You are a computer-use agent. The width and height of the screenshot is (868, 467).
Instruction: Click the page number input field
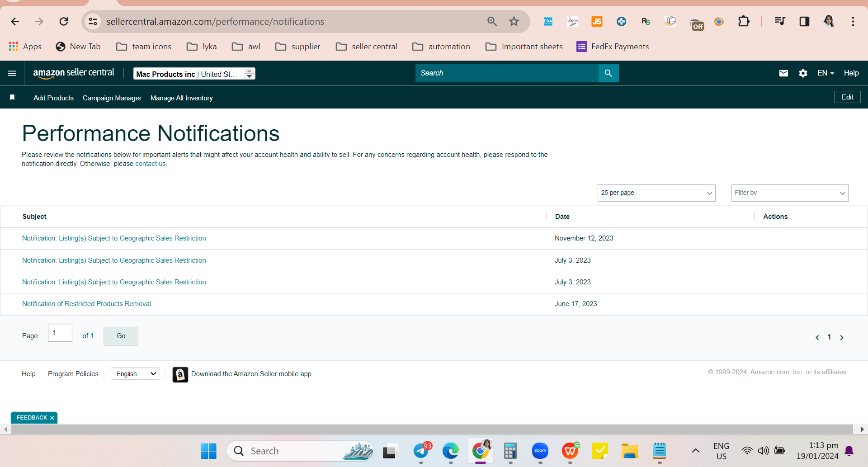[60, 333]
